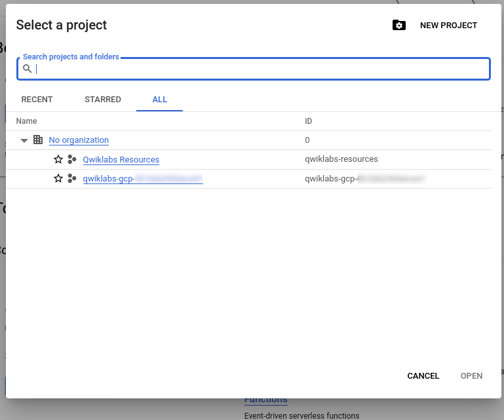This screenshot has width=504, height=420.
Task: Click the ID column header
Action: (x=308, y=121)
